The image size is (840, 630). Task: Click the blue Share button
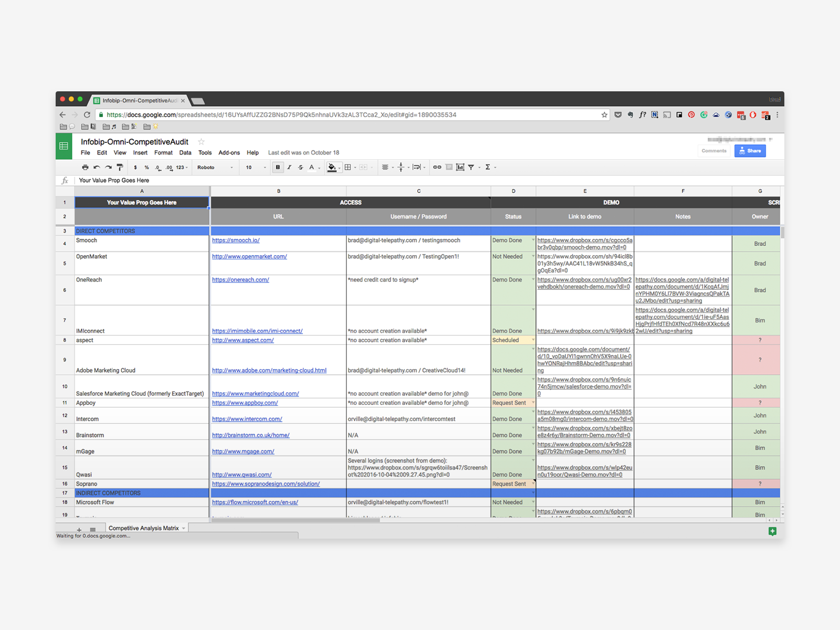coord(750,151)
